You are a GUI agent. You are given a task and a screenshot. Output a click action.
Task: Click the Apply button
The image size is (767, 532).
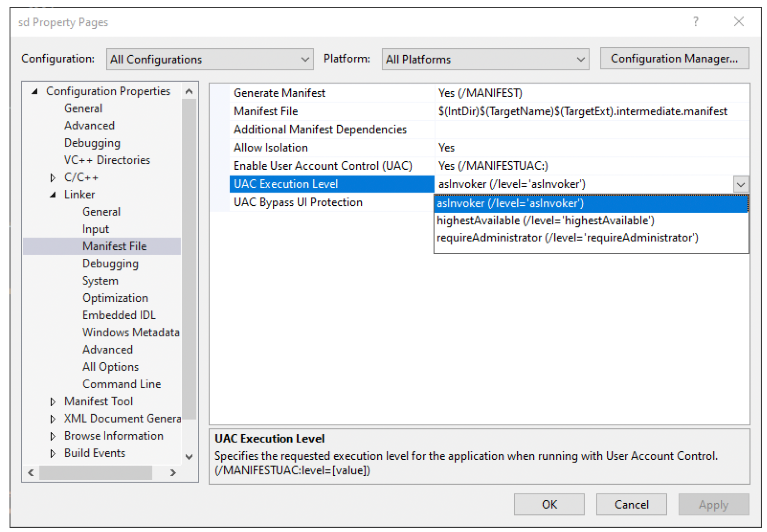click(x=713, y=505)
